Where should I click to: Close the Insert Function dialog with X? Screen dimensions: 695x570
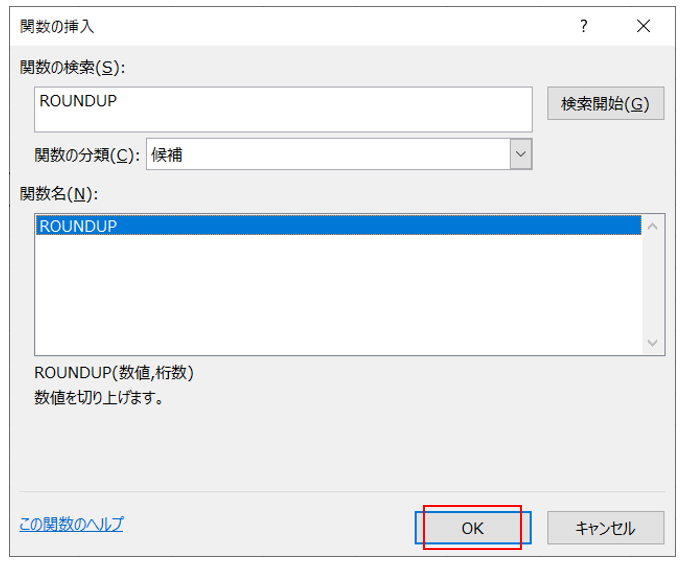click(x=643, y=27)
